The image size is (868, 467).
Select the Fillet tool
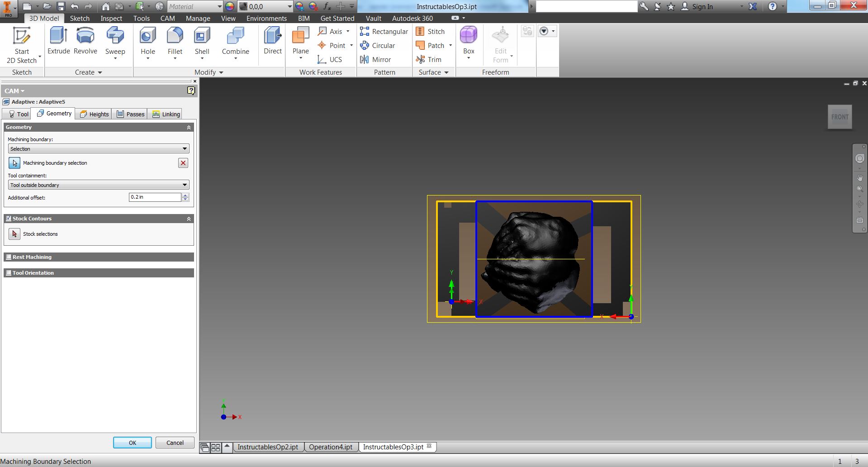175,43
